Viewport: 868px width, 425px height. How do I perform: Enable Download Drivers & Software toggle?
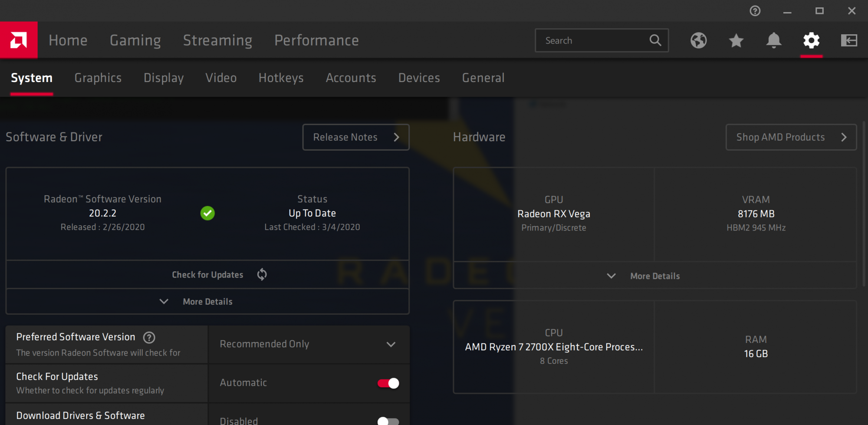pyautogui.click(x=388, y=421)
